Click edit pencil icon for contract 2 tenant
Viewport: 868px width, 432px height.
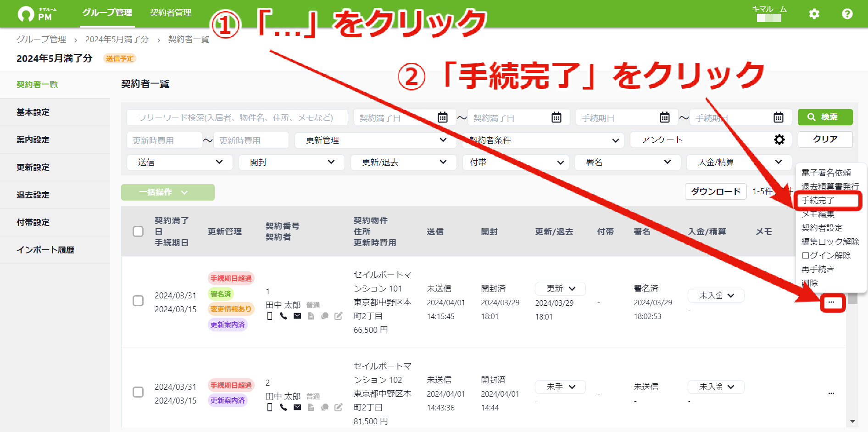339,407
